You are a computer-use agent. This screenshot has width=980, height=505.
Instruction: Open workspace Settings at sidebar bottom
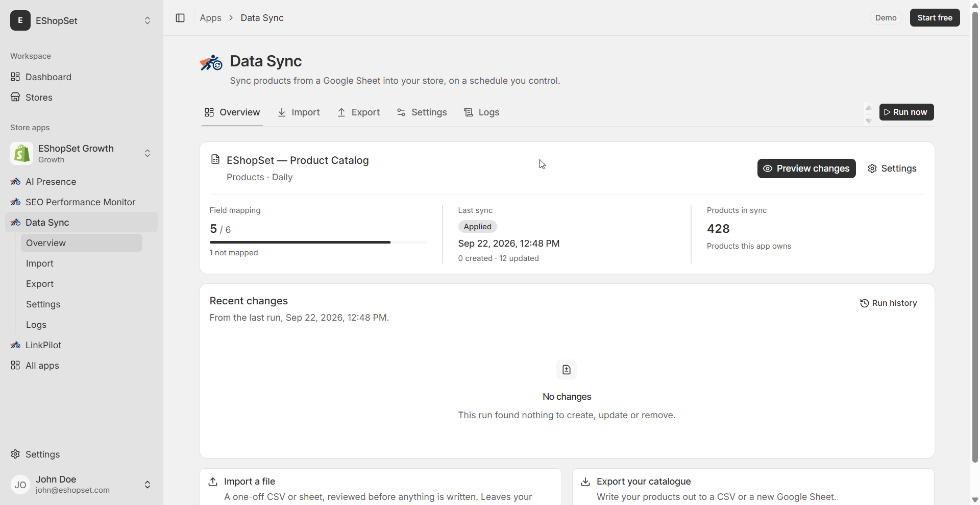click(82, 454)
